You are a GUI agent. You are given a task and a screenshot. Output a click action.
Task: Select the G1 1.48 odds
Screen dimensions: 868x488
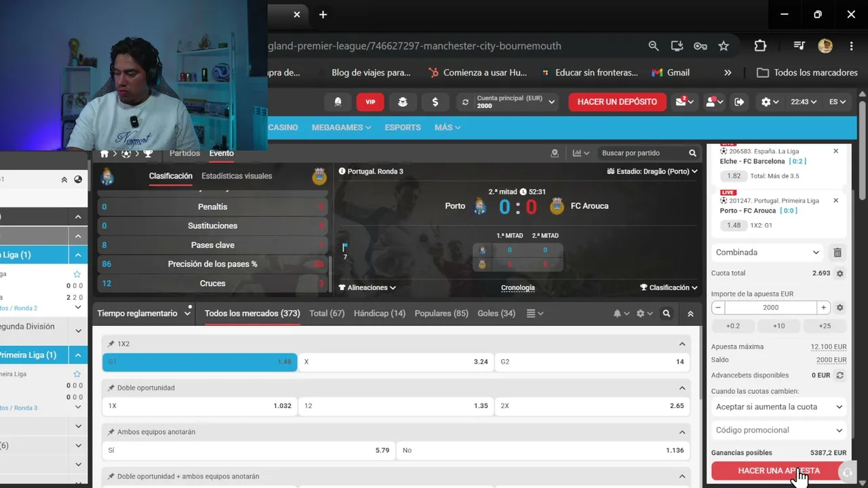coord(199,362)
